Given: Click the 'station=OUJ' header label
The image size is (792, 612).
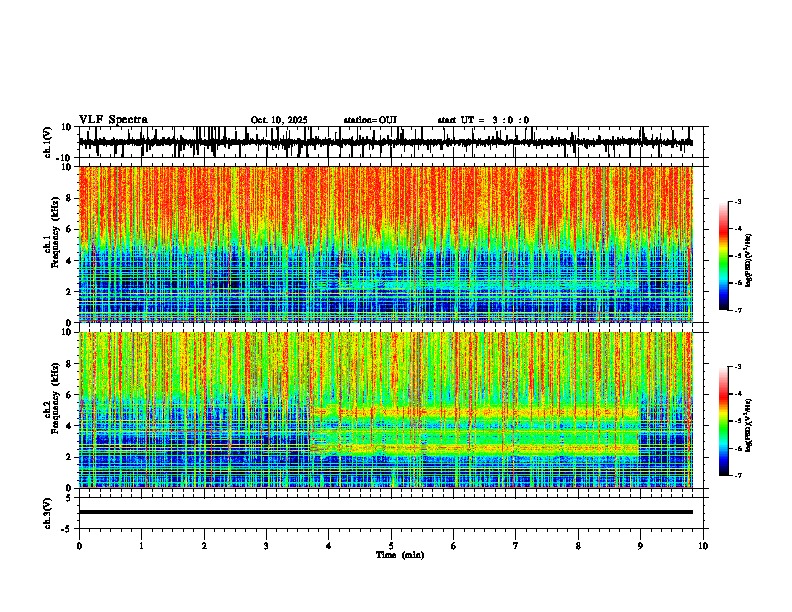Looking at the screenshot, I should [x=370, y=120].
